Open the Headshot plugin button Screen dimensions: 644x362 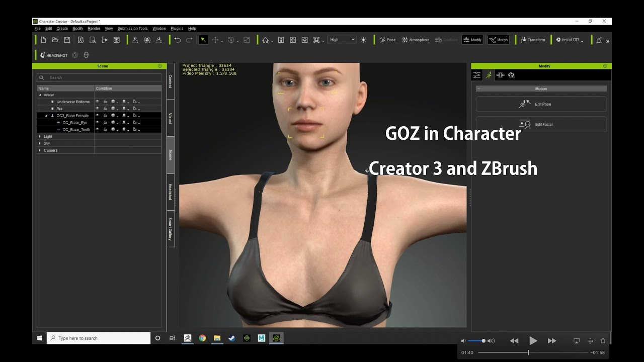point(54,55)
